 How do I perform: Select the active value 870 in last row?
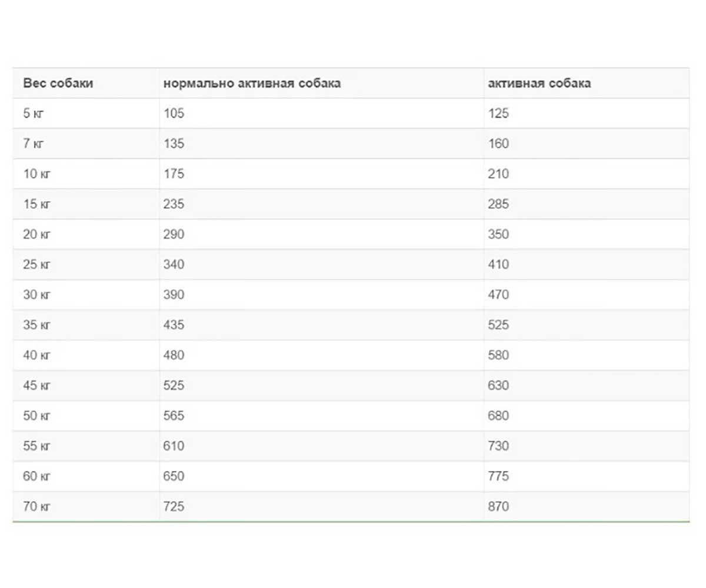(498, 506)
